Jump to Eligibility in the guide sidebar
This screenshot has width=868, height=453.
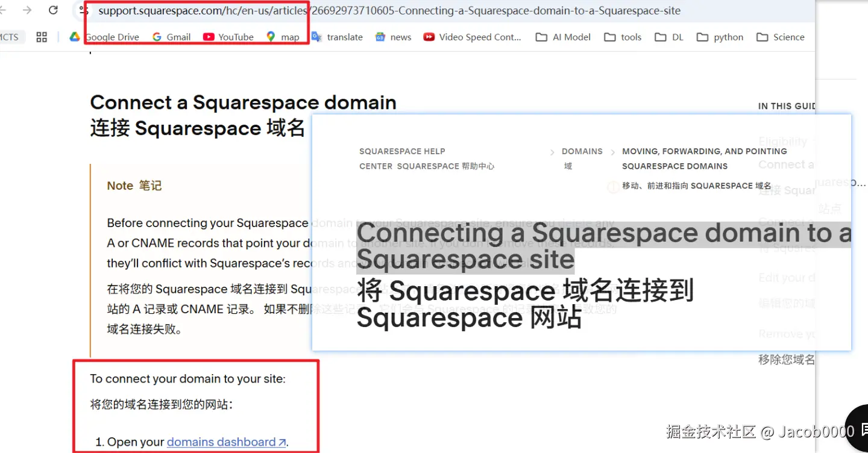click(782, 142)
